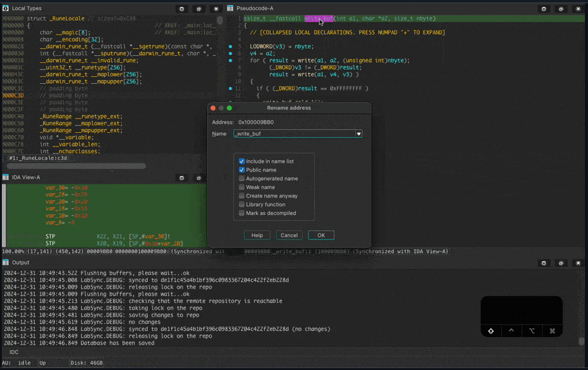Image resolution: width=588 pixels, height=370 pixels.
Task: Click the Pseudocode-A panel icon
Action: (x=230, y=9)
